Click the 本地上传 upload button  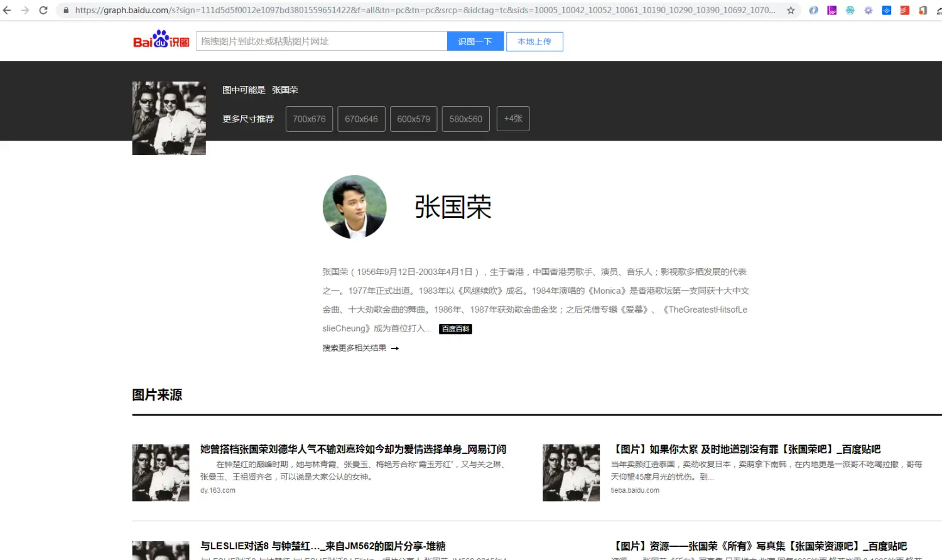pyautogui.click(x=534, y=41)
